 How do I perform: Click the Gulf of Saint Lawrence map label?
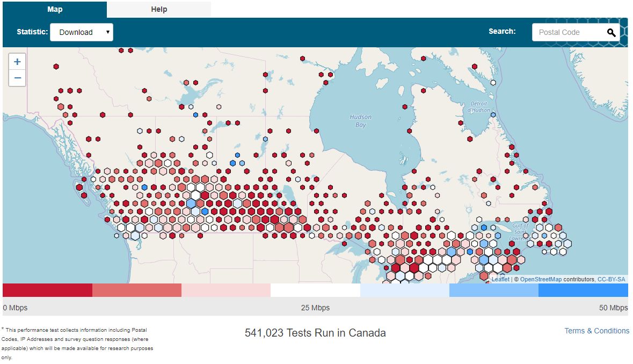521,232
